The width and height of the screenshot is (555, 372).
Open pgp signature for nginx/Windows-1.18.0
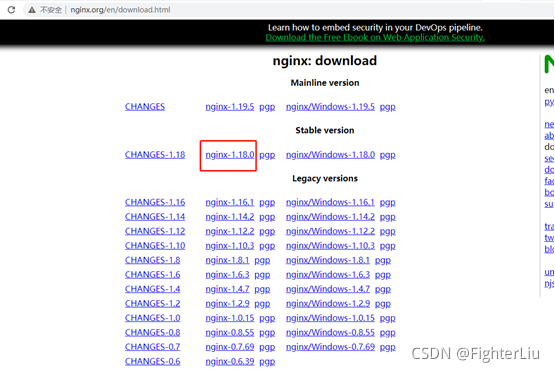tap(388, 155)
